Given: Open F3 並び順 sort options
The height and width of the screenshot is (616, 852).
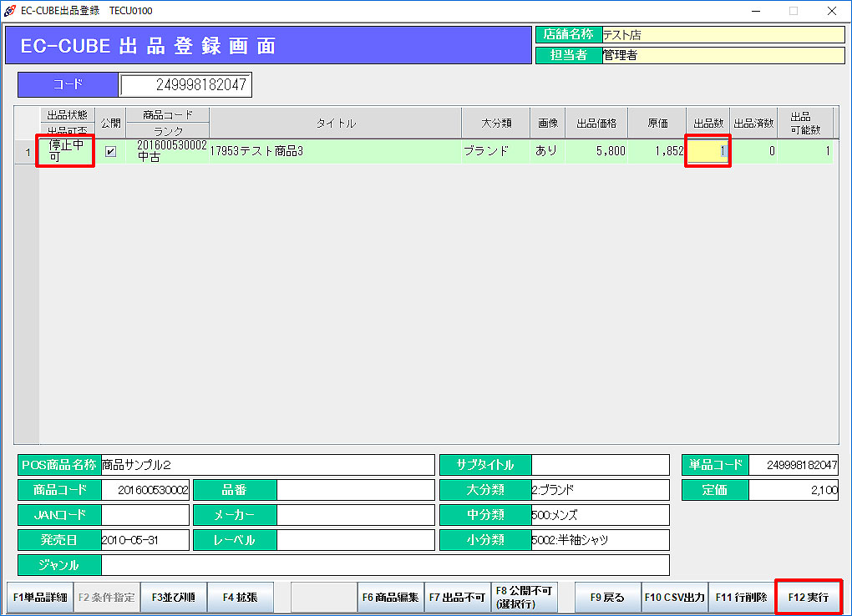Looking at the screenshot, I should (x=174, y=598).
